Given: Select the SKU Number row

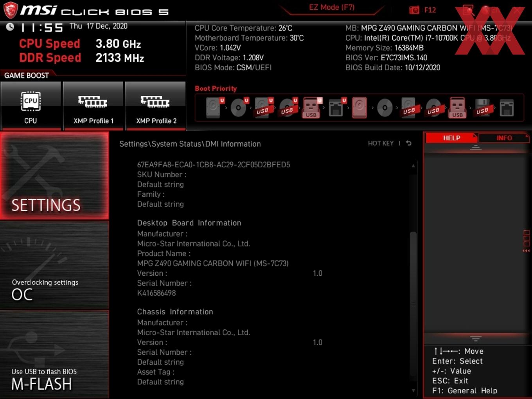Looking at the screenshot, I should click(162, 174).
